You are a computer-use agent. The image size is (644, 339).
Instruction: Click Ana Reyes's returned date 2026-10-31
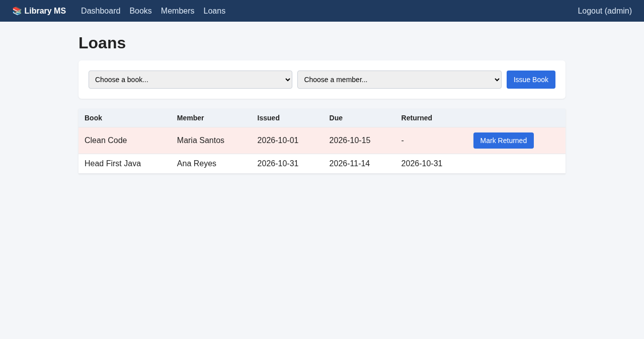422,164
